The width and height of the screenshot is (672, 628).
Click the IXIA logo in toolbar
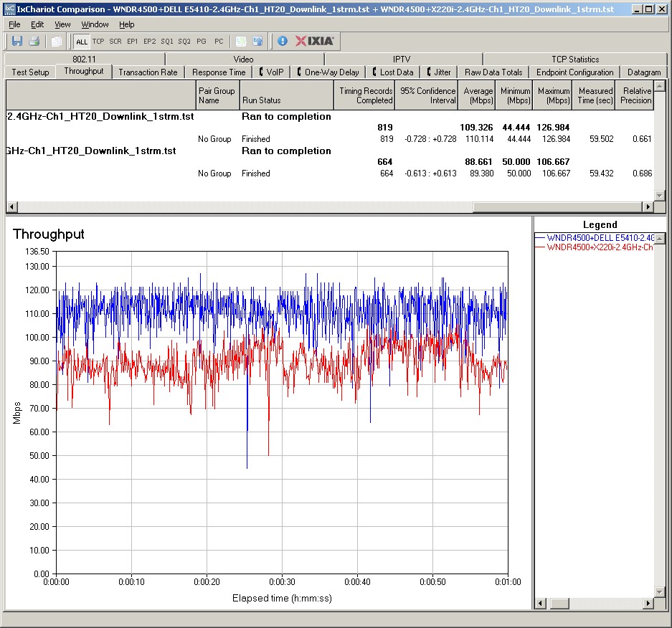pos(314,41)
